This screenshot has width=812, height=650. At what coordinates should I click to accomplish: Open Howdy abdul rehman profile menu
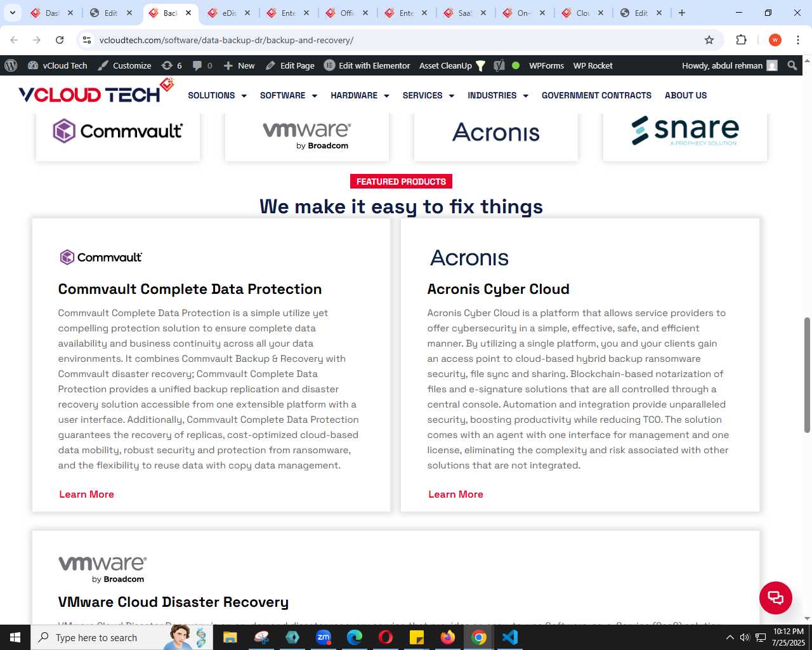[x=730, y=65]
